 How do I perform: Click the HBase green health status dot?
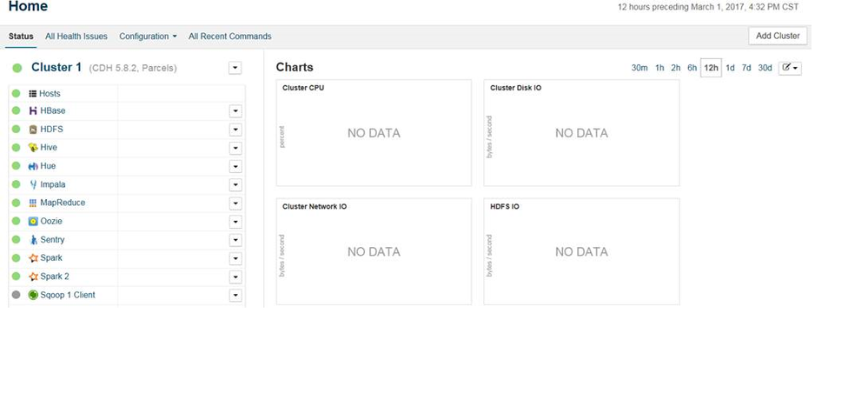(16, 110)
